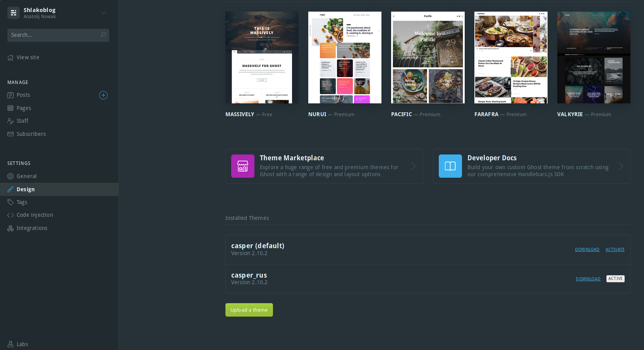Open the Developer Docs title link

pos(492,158)
